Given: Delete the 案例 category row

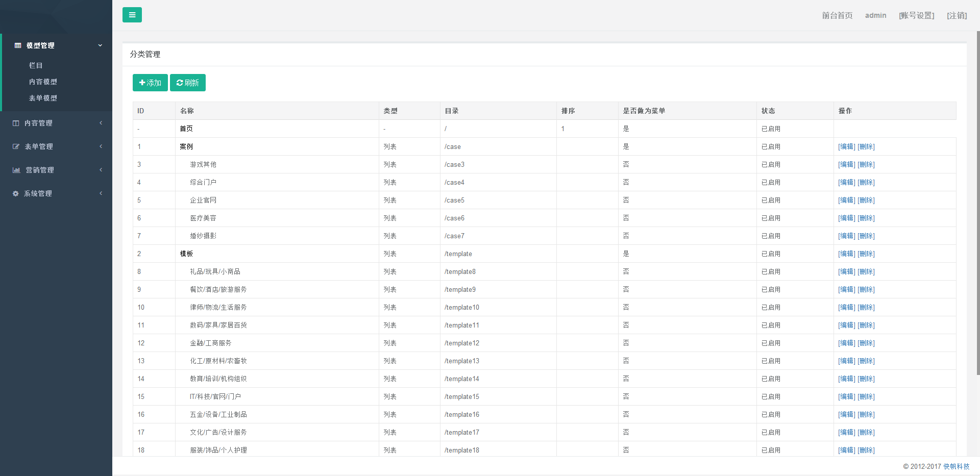Looking at the screenshot, I should [866, 146].
